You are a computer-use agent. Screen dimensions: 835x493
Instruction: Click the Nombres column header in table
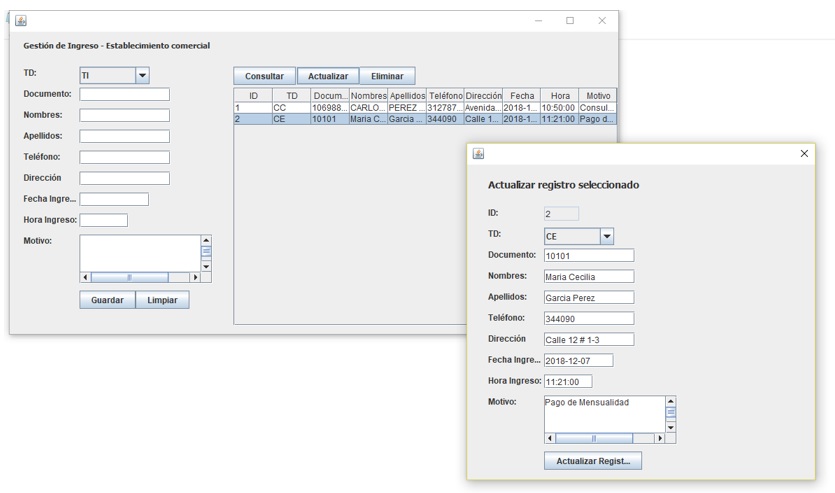pos(369,96)
